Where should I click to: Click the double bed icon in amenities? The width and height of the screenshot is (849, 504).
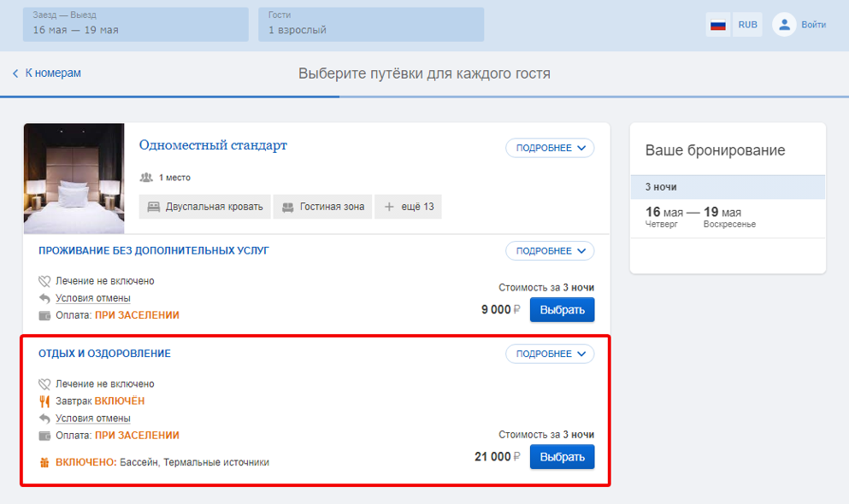[154, 207]
